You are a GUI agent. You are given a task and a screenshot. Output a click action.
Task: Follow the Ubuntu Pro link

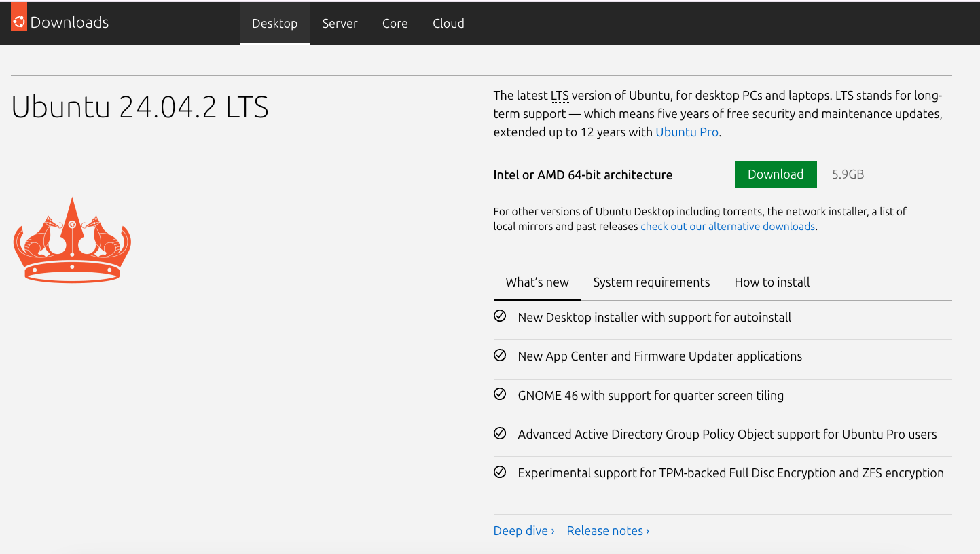tap(687, 132)
